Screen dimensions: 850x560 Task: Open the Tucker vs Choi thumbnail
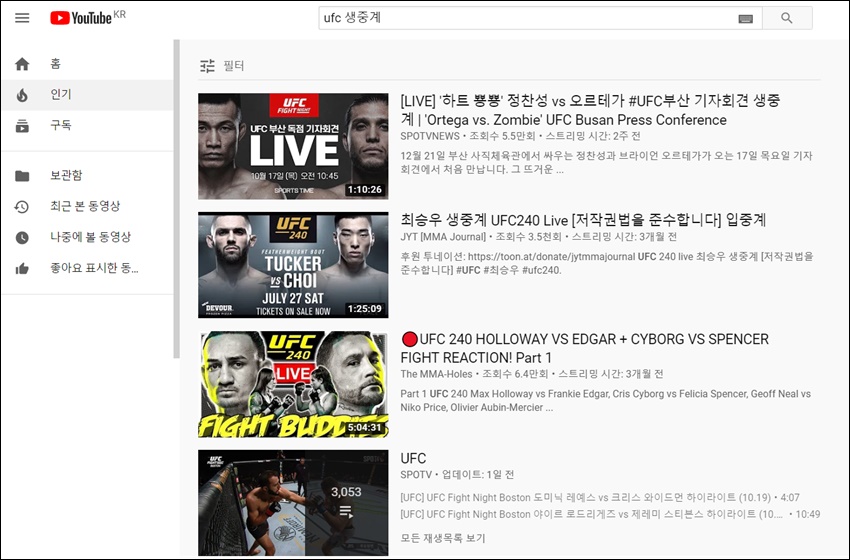[293, 265]
